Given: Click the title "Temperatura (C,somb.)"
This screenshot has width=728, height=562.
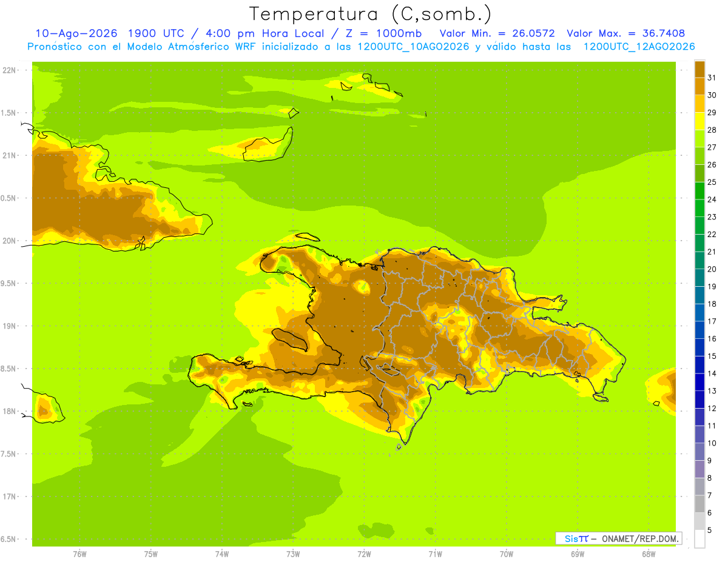Looking at the screenshot, I should click(x=370, y=15).
